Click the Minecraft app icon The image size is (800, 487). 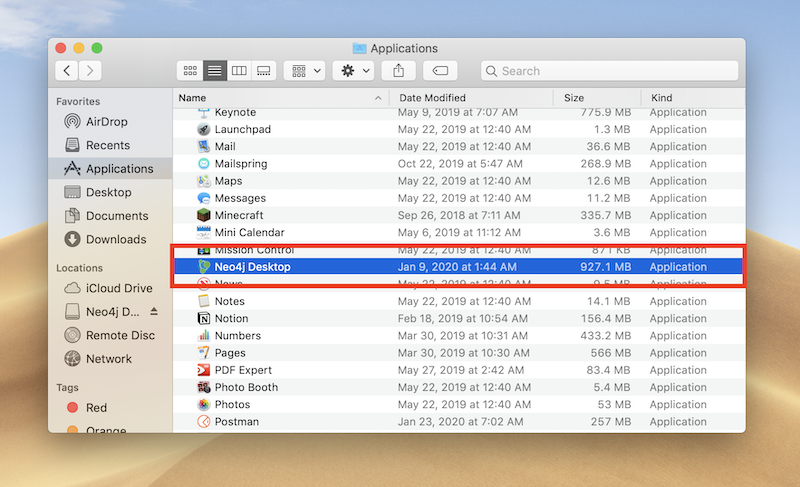click(x=204, y=215)
